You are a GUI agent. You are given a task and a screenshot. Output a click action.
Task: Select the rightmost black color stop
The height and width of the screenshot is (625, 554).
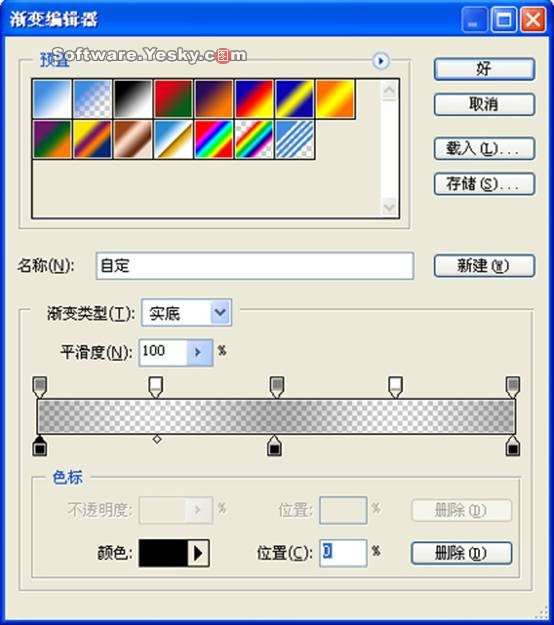tap(513, 446)
